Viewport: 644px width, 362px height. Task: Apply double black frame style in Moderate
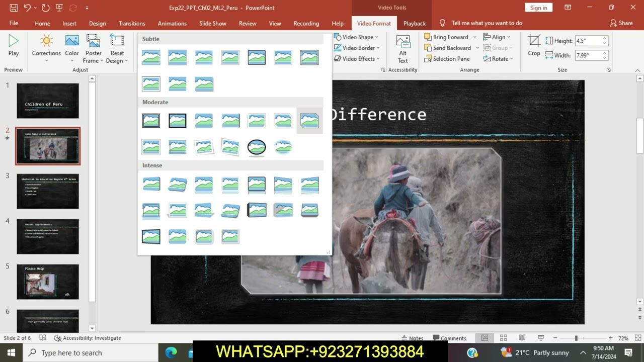(x=151, y=121)
